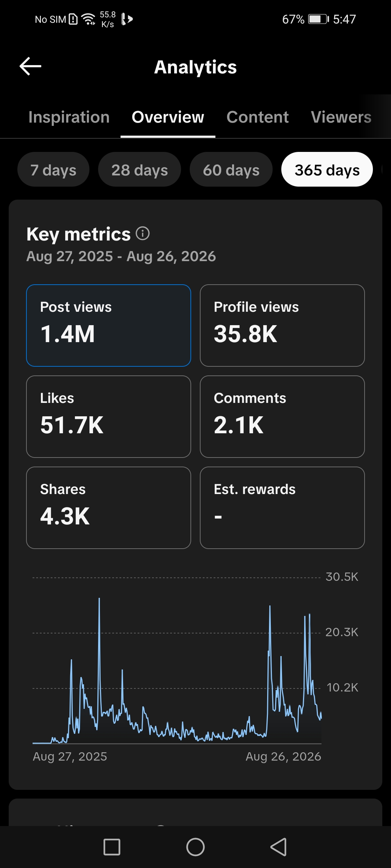Select the Post views metric card
This screenshot has width=391, height=868.
[x=109, y=325]
